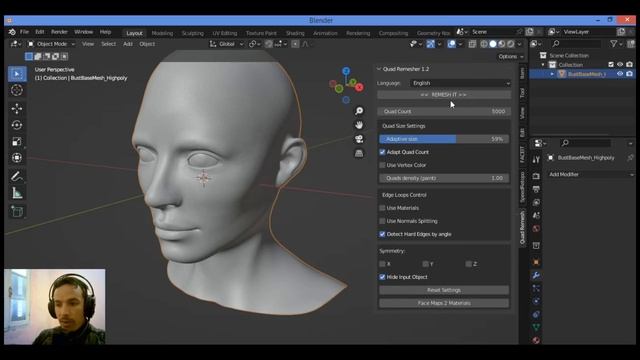Switch to the UV Editing workspace tab
Viewport: 640px width, 360px height.
pos(224,33)
